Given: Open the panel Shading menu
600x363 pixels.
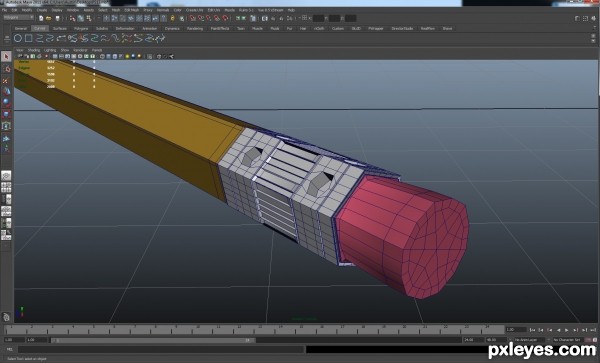Looking at the screenshot, I should click(34, 50).
